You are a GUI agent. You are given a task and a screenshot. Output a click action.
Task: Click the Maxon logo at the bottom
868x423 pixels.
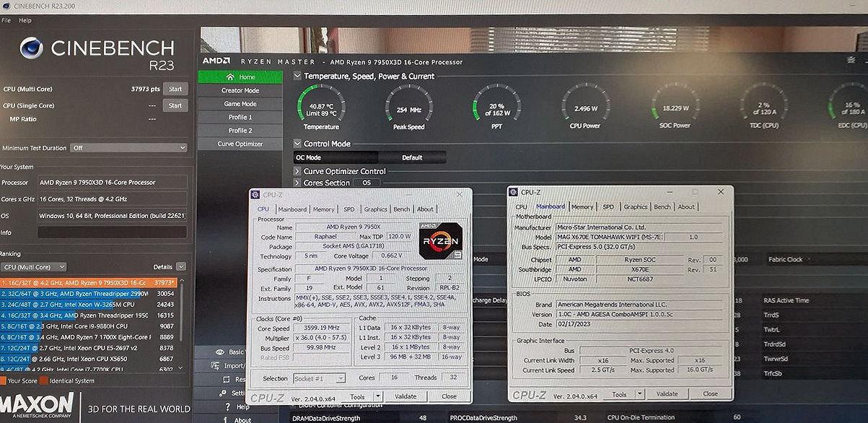coord(38,406)
